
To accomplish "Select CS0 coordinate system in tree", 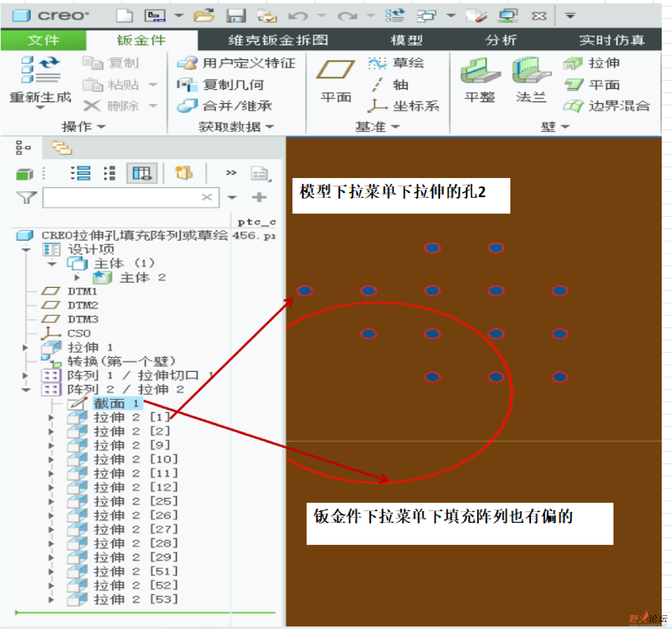I will tap(79, 333).
